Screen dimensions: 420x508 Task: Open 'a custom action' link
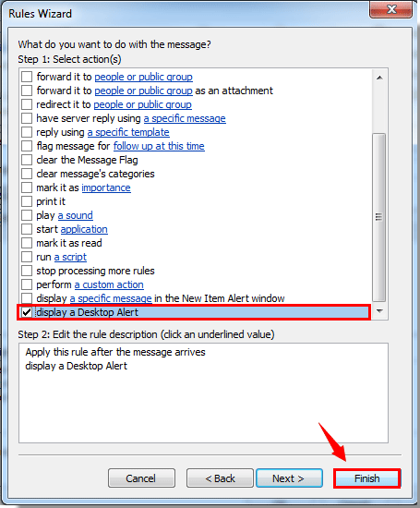(x=109, y=284)
